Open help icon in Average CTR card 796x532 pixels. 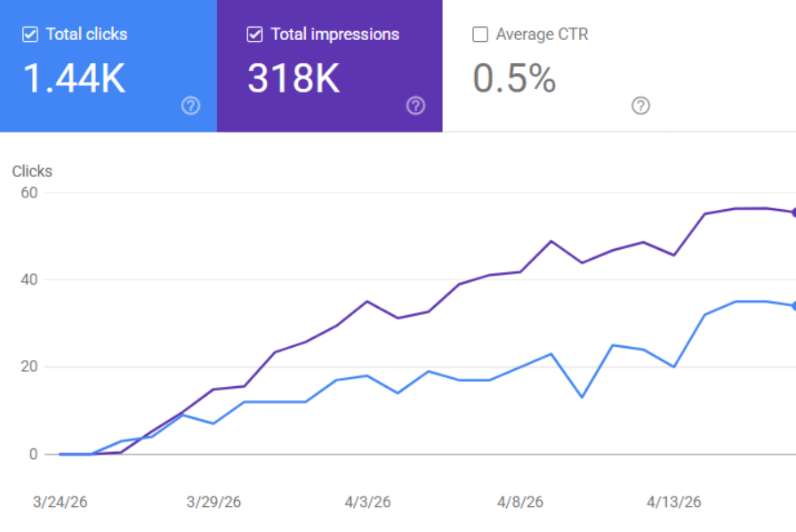(640, 106)
